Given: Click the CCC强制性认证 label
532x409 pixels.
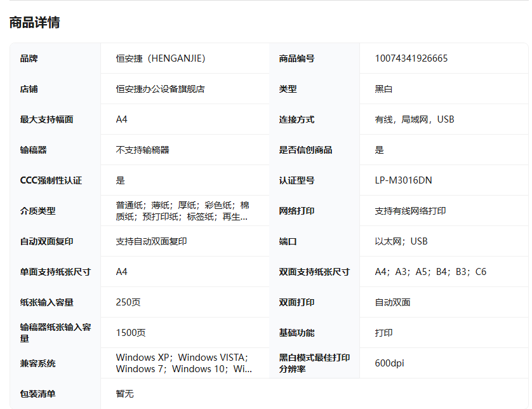Looking at the screenshot, I should [x=51, y=180].
